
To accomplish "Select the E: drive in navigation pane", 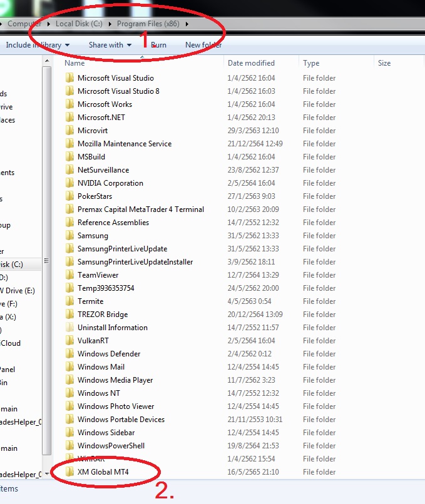I will pos(18,291).
